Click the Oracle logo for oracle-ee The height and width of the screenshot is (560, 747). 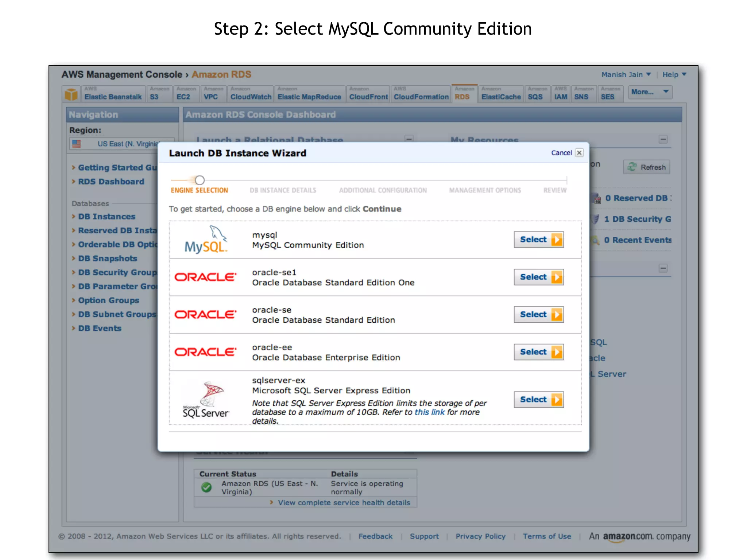[205, 352]
